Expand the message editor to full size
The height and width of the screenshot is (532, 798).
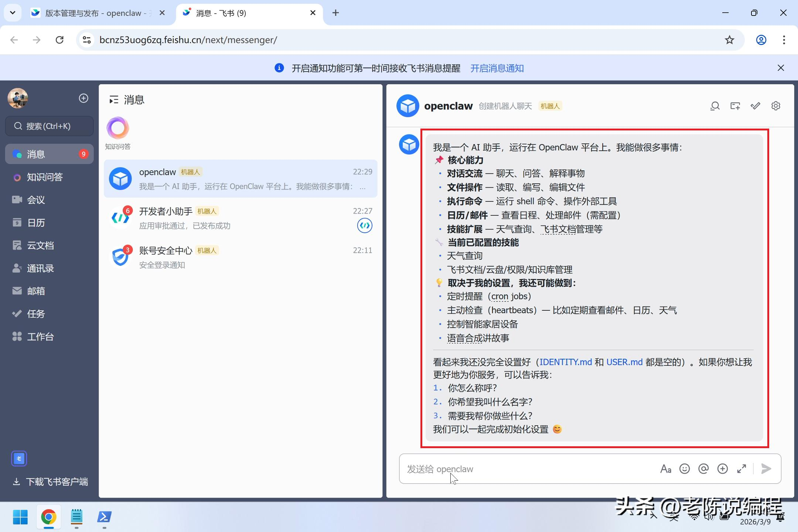[x=741, y=469]
